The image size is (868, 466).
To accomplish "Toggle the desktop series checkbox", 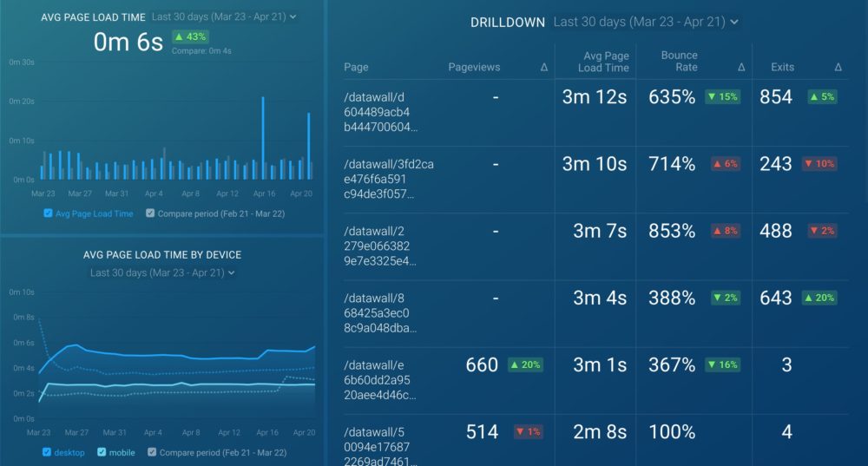I will click(x=47, y=452).
